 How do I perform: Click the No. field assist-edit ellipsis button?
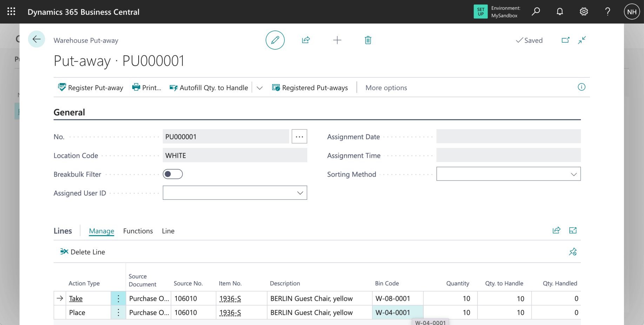click(x=299, y=136)
